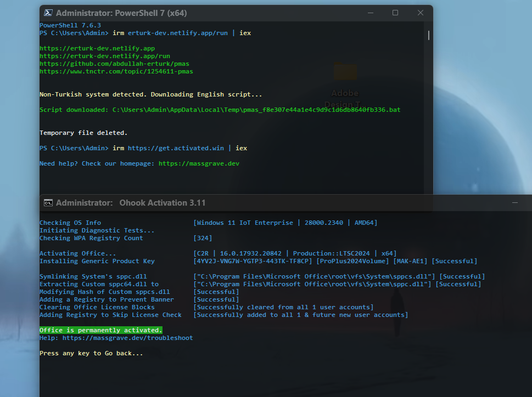Viewport: 532px width, 397px height.
Task: Open the https://erturk-dev.netlify.app link line
Action: point(97,48)
